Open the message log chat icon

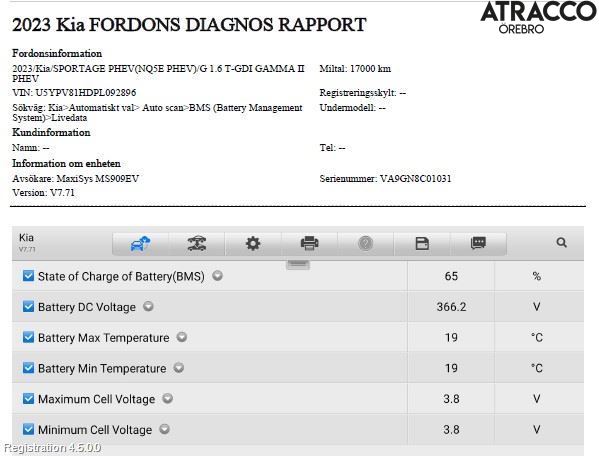[x=478, y=243]
